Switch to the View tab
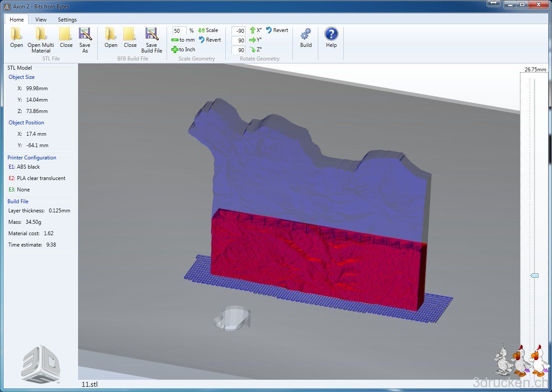This screenshot has height=392, width=552. tap(41, 19)
